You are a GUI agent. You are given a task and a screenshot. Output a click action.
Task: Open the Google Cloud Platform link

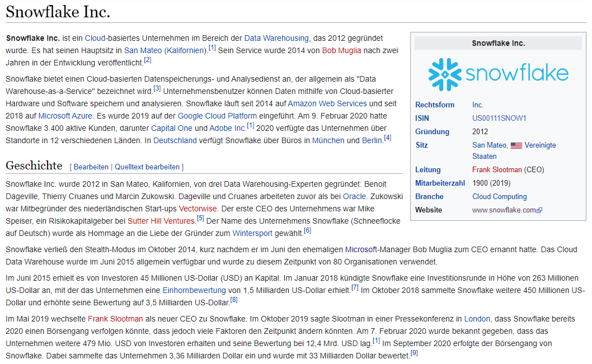click(217, 116)
